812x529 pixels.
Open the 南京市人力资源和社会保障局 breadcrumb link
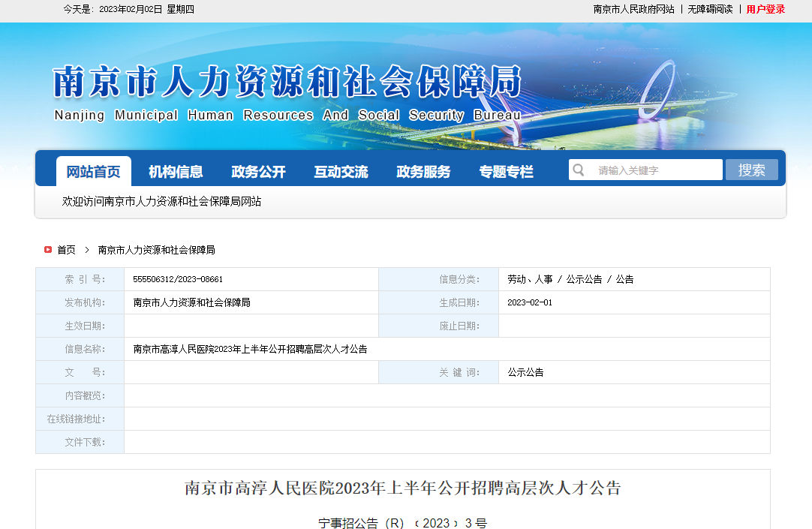coord(156,250)
